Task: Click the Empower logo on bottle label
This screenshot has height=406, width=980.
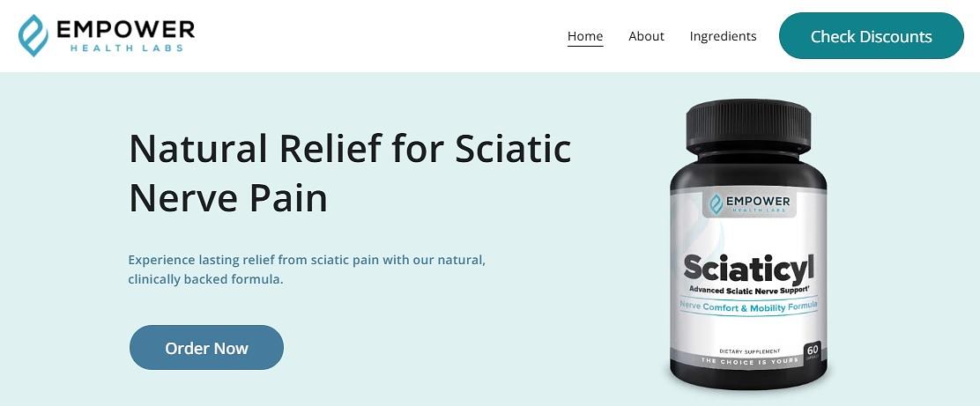Action: [x=749, y=203]
